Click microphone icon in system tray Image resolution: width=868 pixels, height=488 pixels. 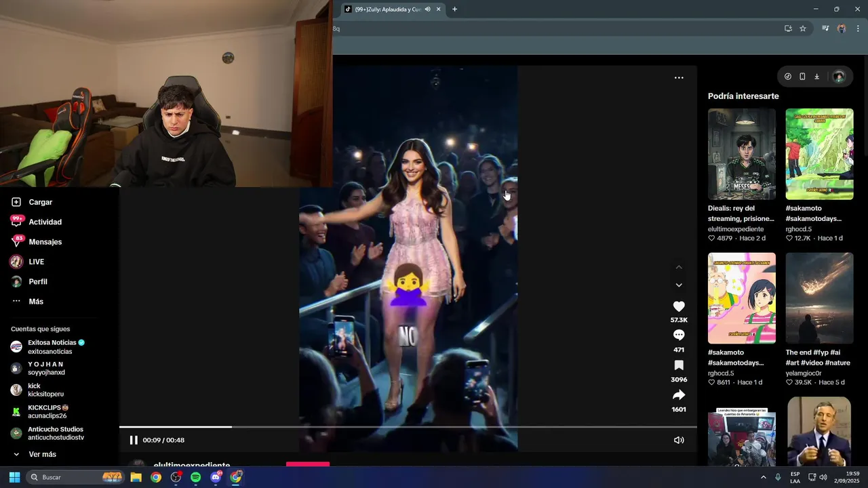click(x=778, y=477)
